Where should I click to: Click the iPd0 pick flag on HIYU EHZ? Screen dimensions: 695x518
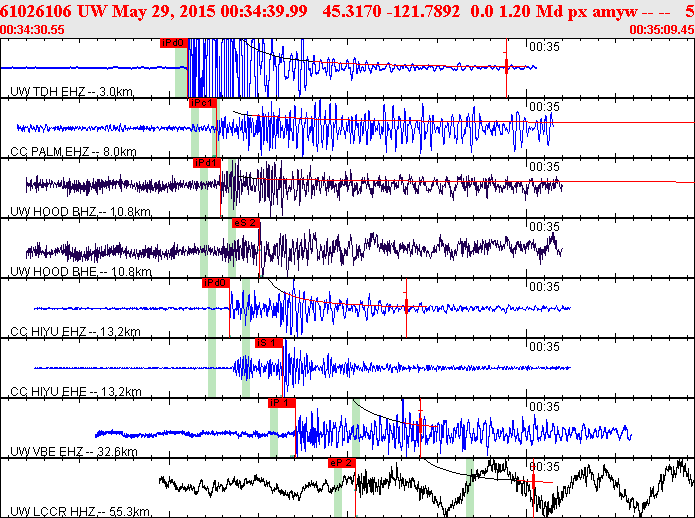216,283
